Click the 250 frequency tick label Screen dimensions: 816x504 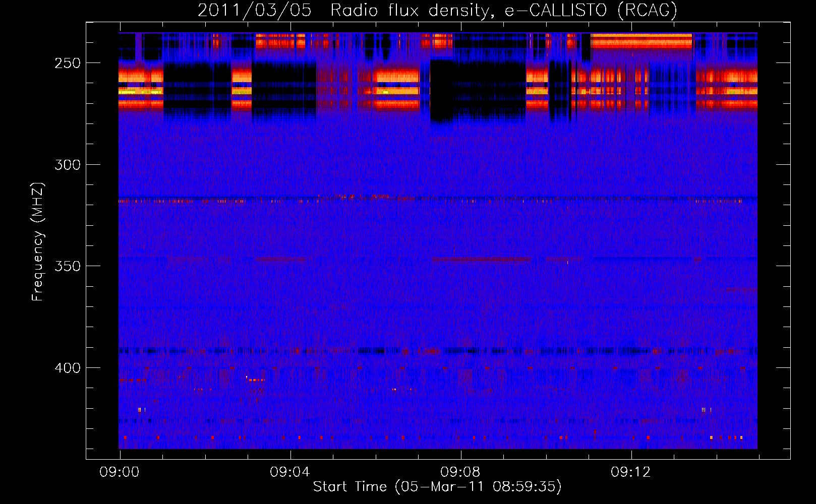[68, 63]
